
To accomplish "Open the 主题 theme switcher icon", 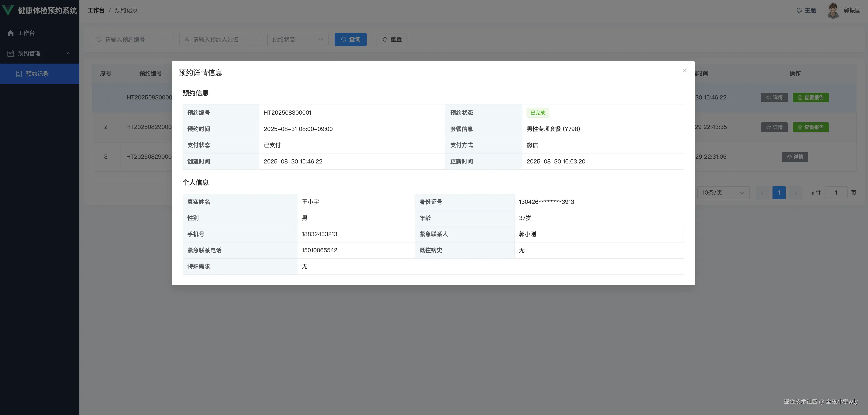I will [x=799, y=10].
